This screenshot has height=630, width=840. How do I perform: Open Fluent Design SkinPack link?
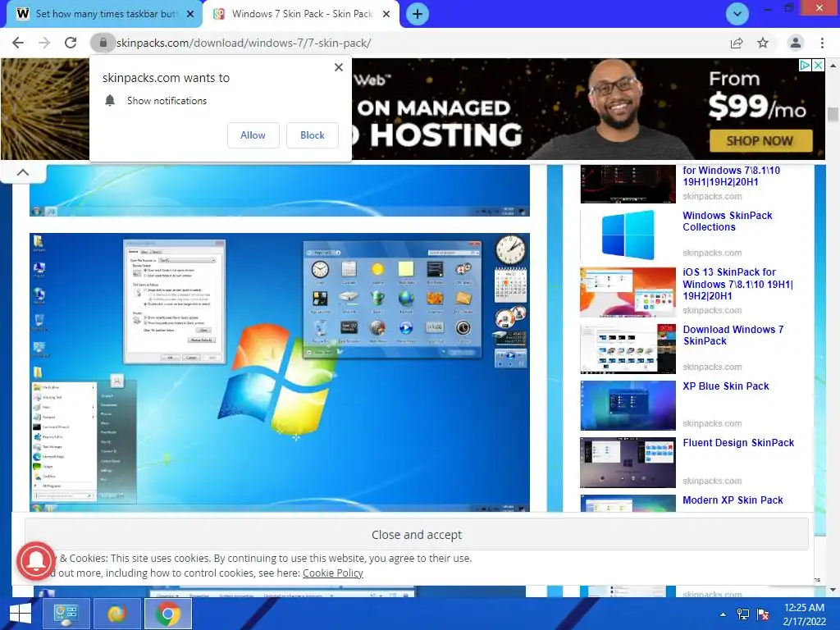[738, 443]
